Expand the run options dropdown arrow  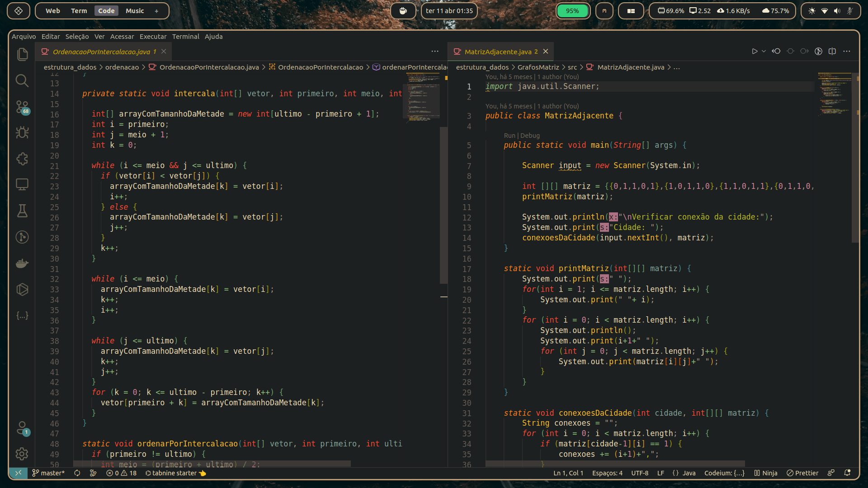click(764, 52)
